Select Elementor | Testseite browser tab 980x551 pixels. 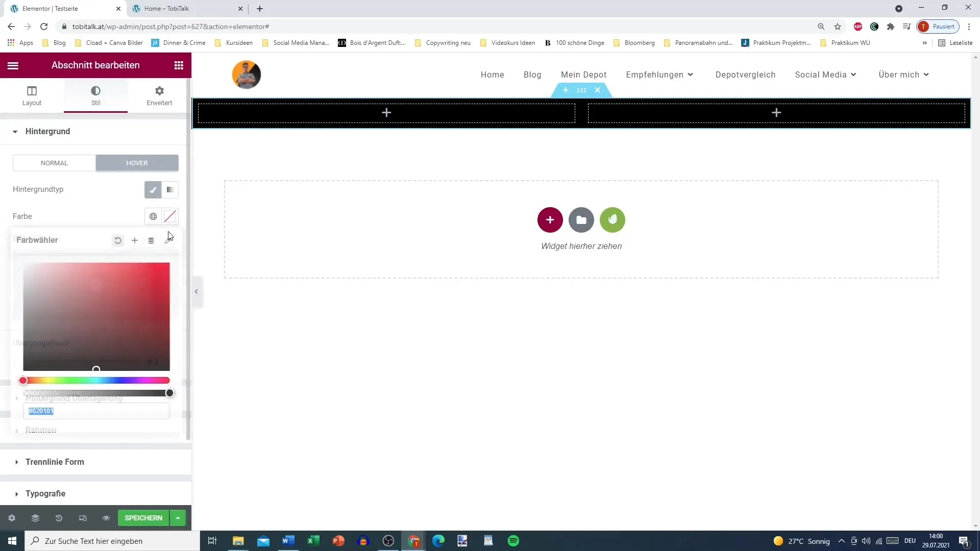point(64,9)
